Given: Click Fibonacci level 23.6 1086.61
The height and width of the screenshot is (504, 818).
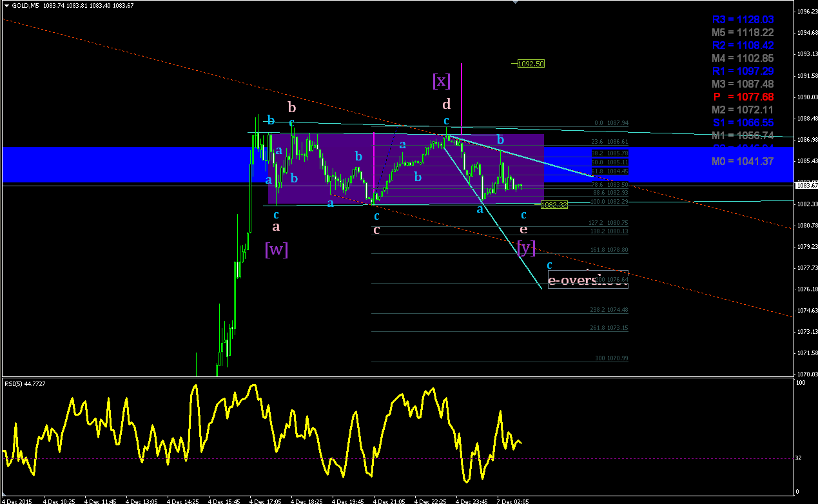Looking at the screenshot, I should [610, 142].
